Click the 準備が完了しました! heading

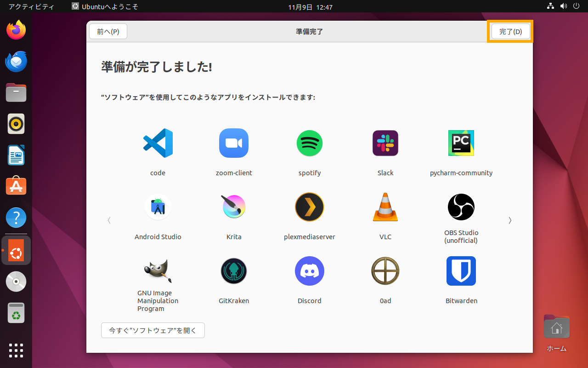[x=157, y=67]
